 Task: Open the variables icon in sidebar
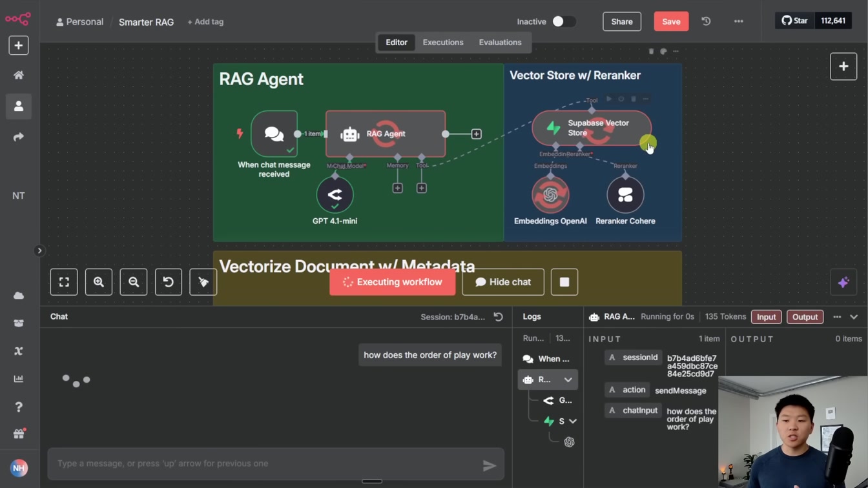[19, 351]
